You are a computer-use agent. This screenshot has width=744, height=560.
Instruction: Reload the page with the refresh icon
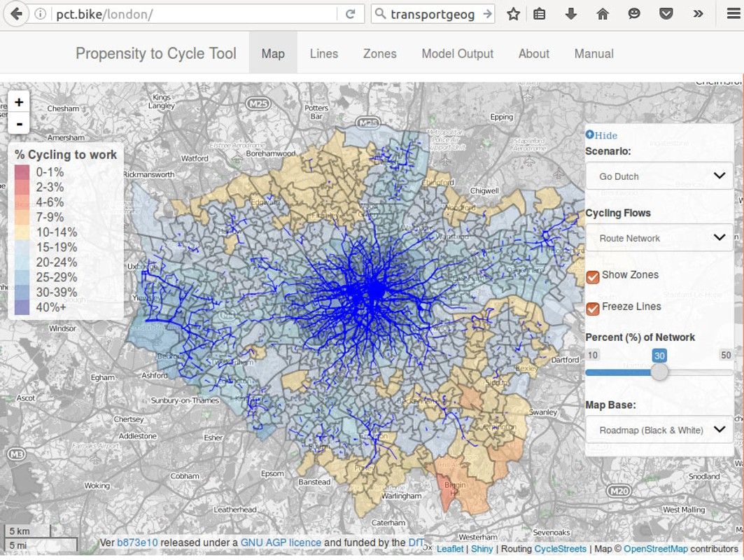pos(350,14)
